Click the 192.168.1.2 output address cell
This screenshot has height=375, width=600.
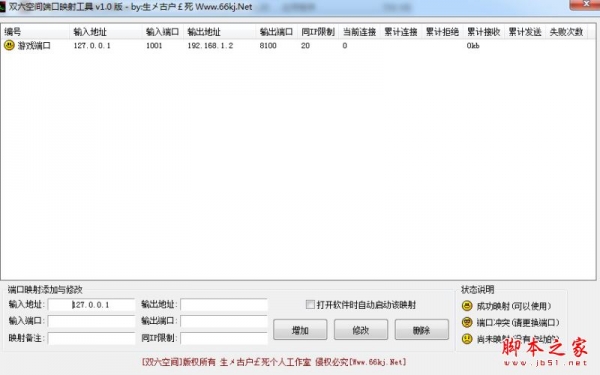210,46
